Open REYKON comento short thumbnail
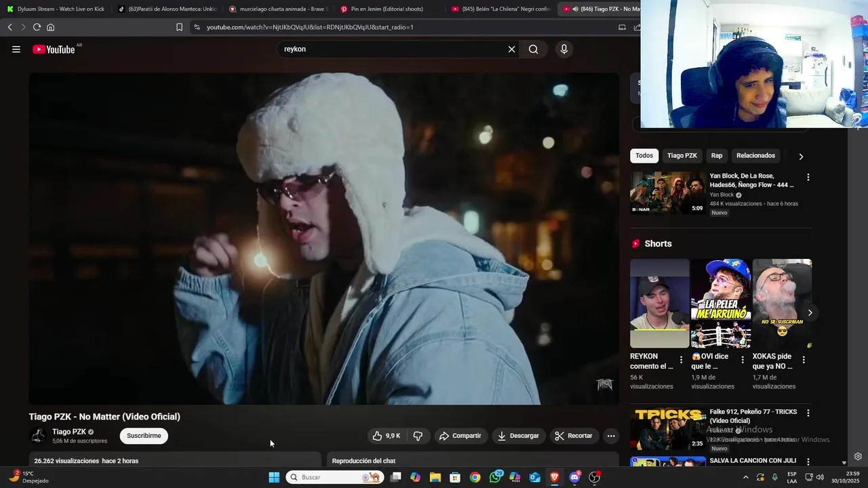 pos(659,303)
